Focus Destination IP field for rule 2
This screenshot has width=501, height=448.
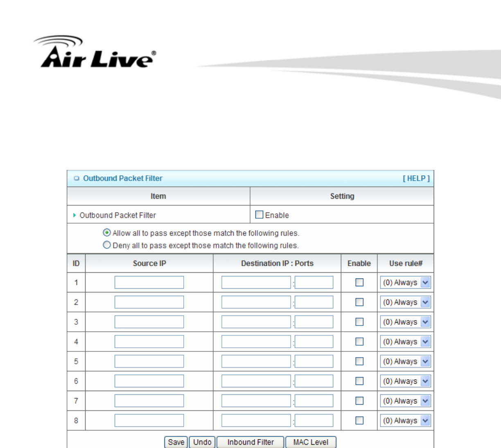pyautogui.click(x=256, y=302)
